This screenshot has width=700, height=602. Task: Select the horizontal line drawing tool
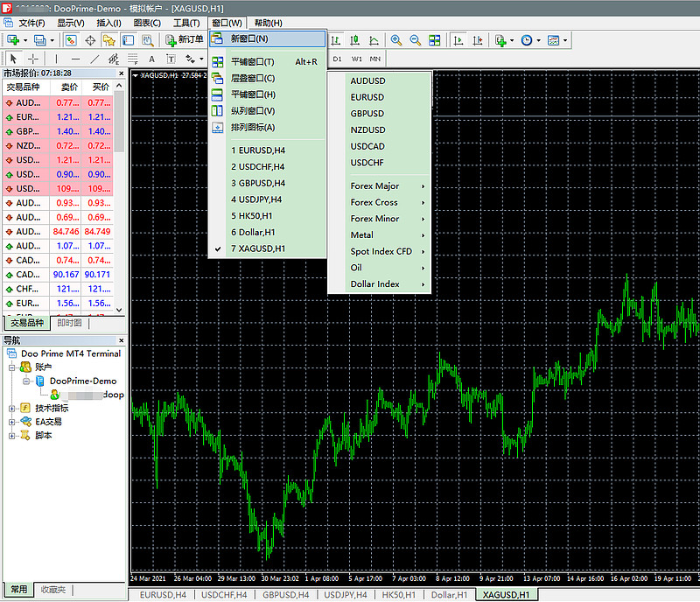tap(75, 59)
